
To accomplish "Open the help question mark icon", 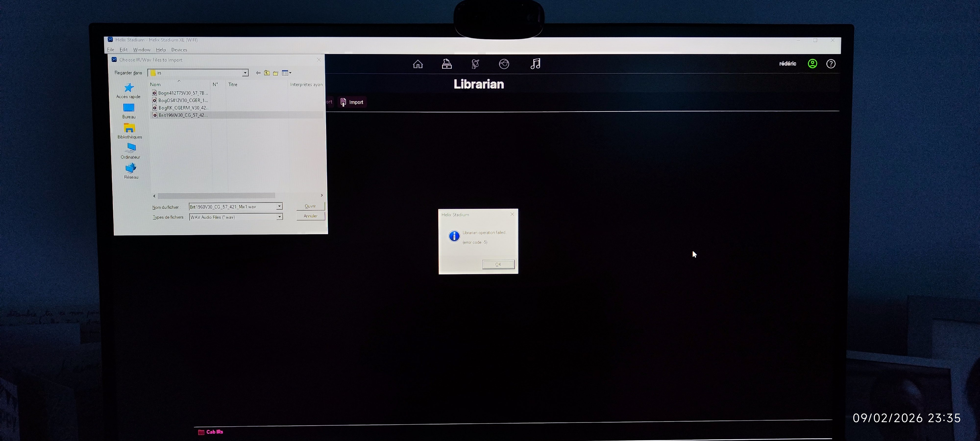I will 831,63.
